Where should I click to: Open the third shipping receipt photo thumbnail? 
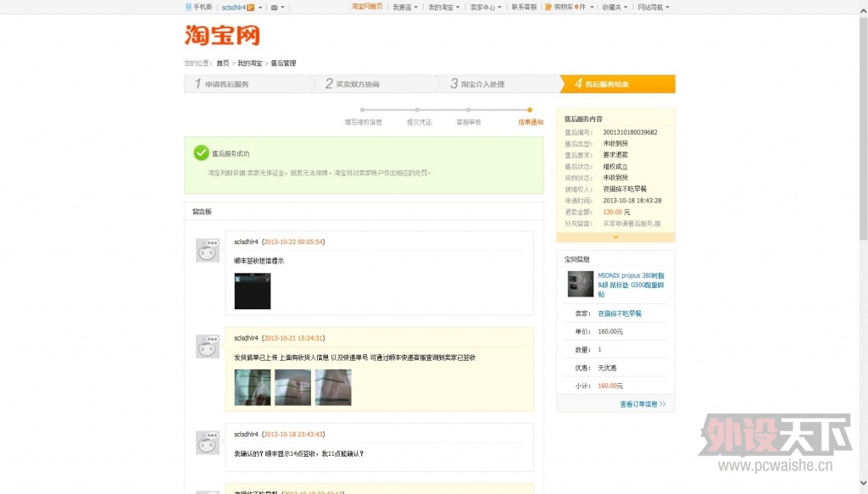333,387
